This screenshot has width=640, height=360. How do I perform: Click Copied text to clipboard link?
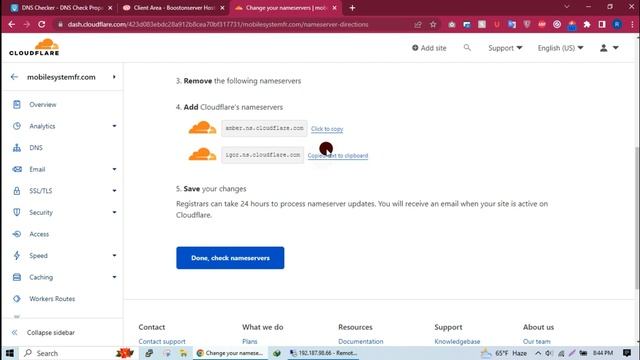coord(338,156)
